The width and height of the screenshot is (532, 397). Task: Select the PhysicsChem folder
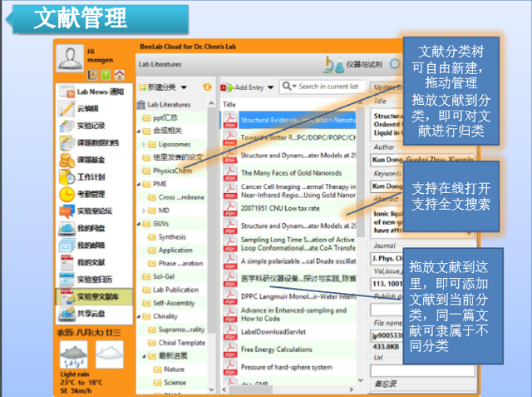172,171
